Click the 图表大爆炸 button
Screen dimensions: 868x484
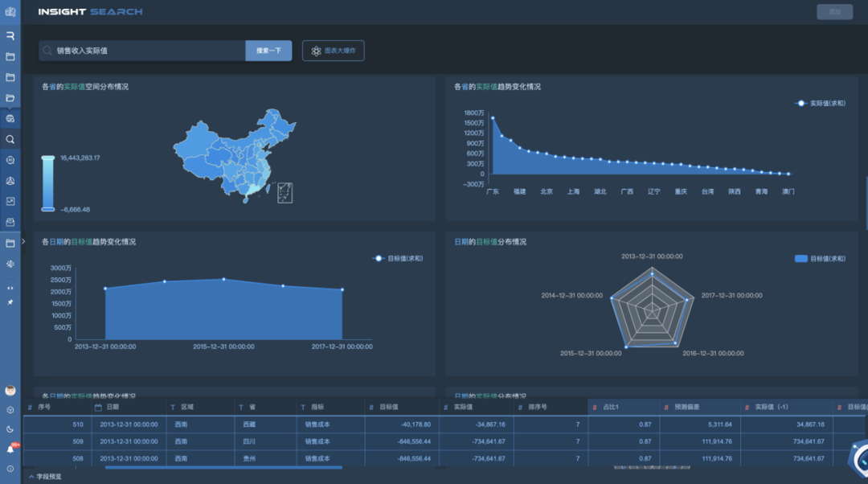(333, 51)
